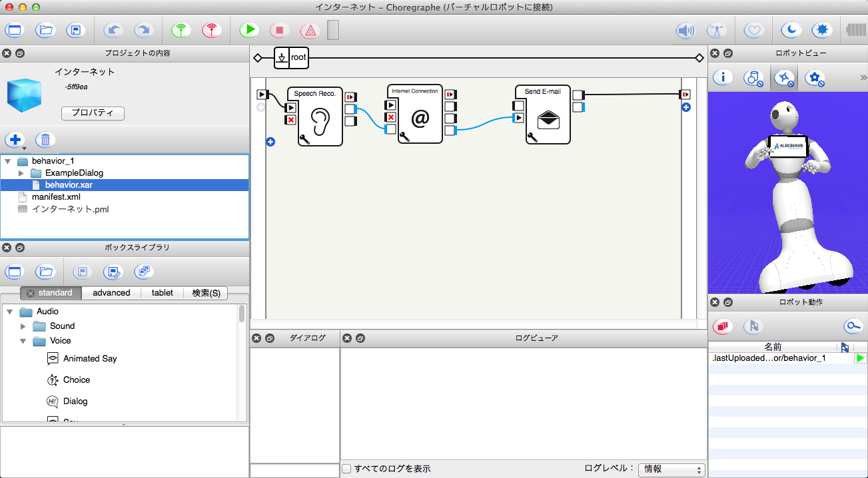This screenshot has width=868, height=478.
Task: Click the blue key icon in robot behaviors
Action: [853, 326]
